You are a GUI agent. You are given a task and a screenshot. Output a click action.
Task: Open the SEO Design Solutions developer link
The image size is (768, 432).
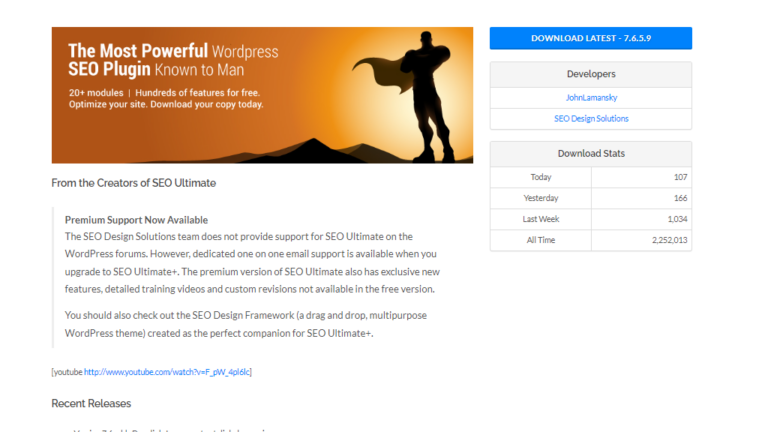[x=590, y=119]
